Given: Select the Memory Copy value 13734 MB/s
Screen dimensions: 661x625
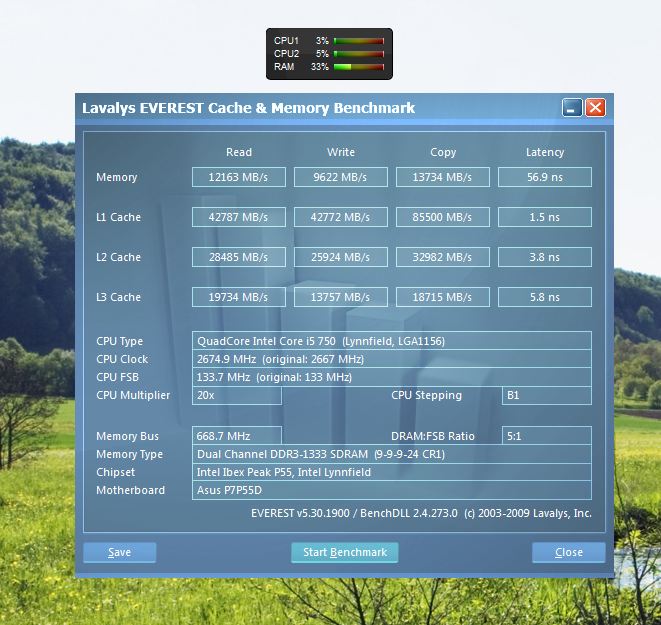Looking at the screenshot, I should [443, 177].
